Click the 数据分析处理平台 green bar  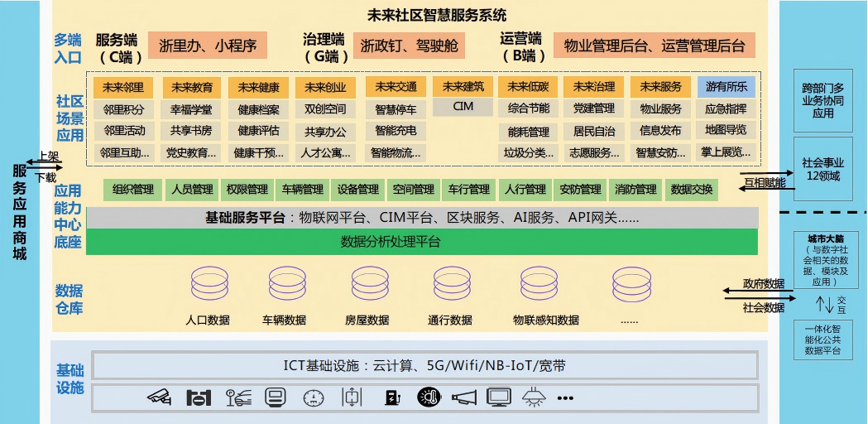[422, 242]
